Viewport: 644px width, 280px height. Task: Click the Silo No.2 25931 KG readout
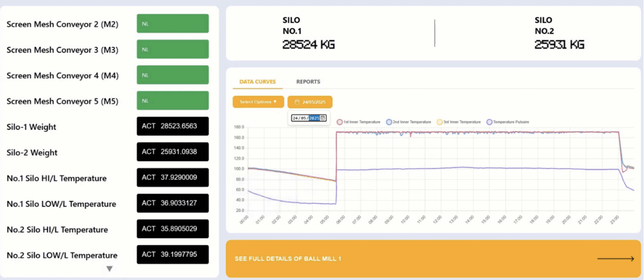point(559,45)
